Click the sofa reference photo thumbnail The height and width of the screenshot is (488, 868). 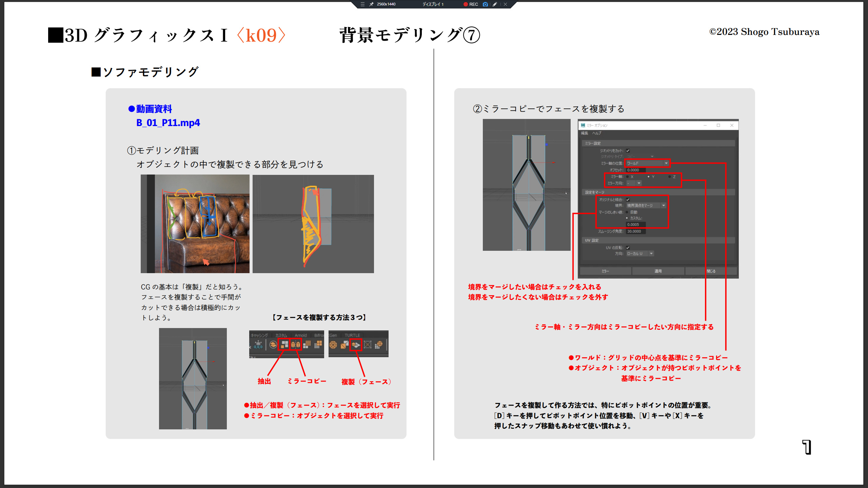pyautogui.click(x=195, y=224)
